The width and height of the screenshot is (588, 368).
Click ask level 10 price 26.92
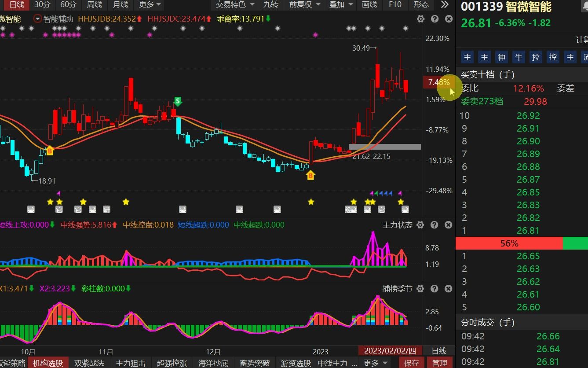[x=528, y=116]
